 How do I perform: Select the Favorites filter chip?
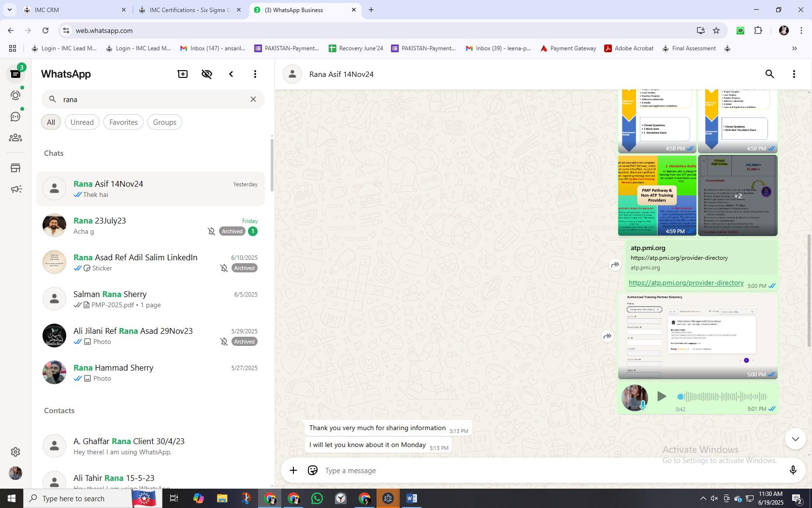(x=123, y=122)
